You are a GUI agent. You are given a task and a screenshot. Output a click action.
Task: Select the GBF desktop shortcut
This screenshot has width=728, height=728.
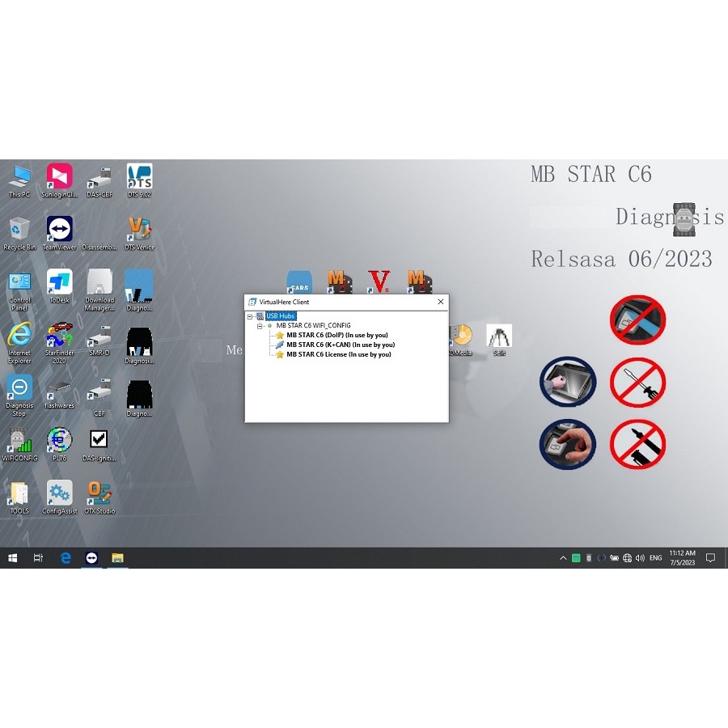pos(99,397)
